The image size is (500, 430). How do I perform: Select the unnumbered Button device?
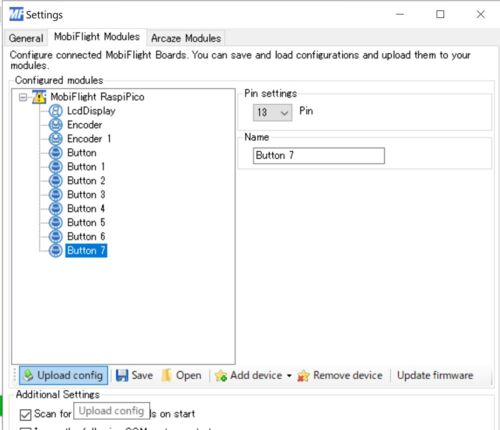(x=82, y=153)
